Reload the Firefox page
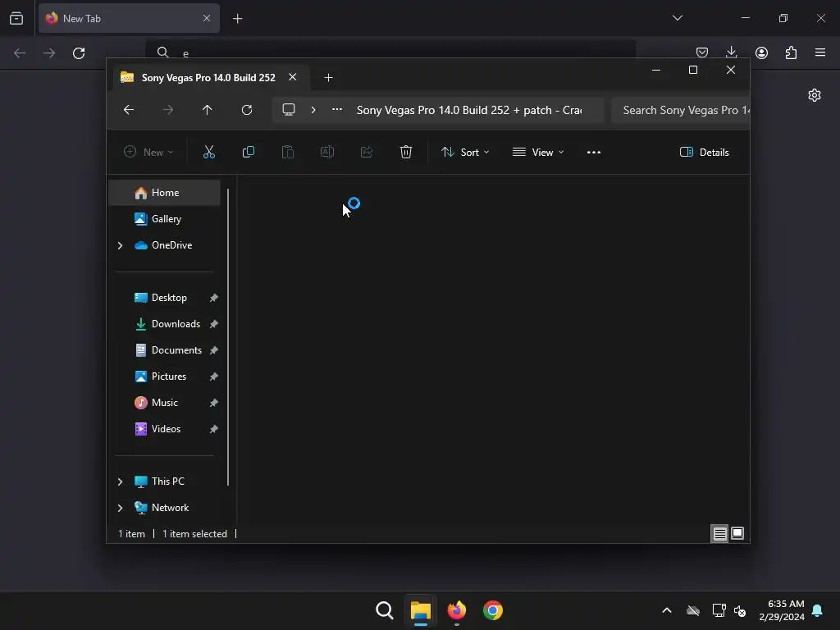The width and height of the screenshot is (840, 630). [79, 53]
